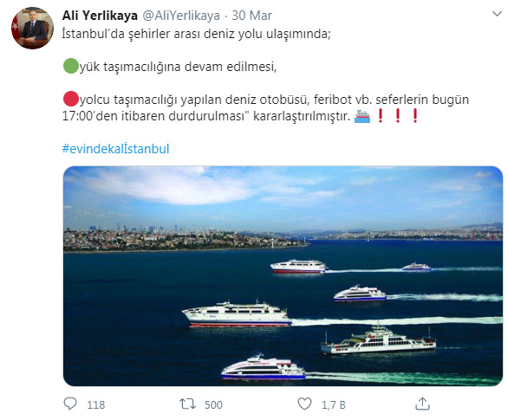The image size is (508, 420).
Task: View the 1,7 B likes count
Action: 334,404
